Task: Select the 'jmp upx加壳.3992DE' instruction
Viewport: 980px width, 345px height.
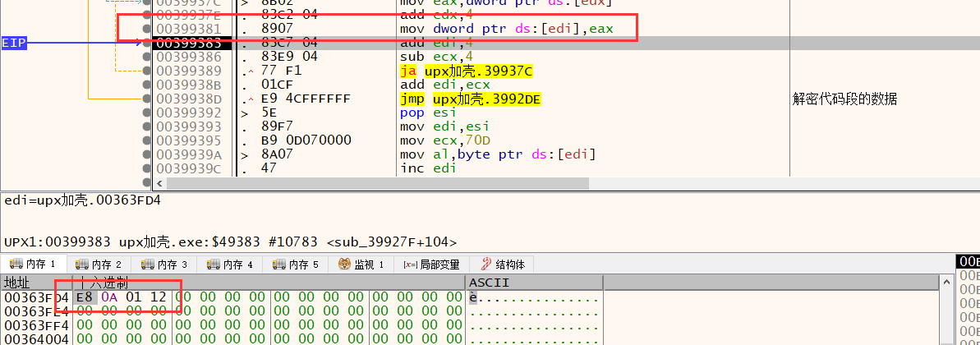Action: (x=470, y=99)
